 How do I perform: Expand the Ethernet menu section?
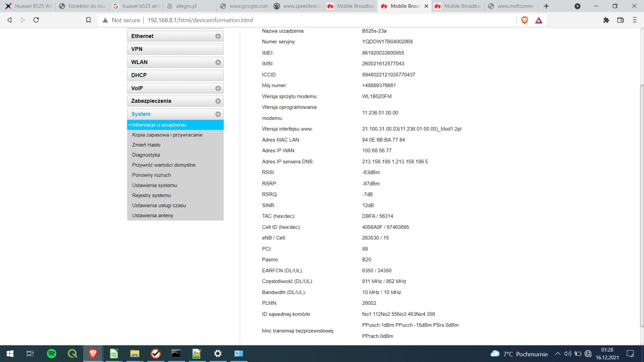click(218, 36)
